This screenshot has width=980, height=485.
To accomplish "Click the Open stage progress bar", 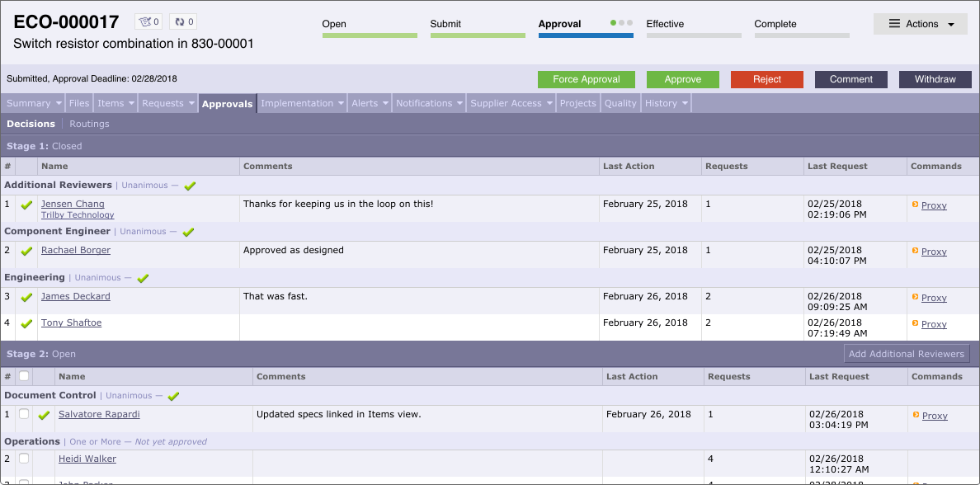I will (x=370, y=35).
